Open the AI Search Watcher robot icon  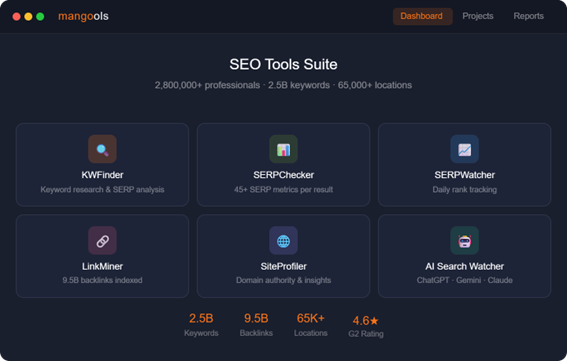click(x=465, y=241)
